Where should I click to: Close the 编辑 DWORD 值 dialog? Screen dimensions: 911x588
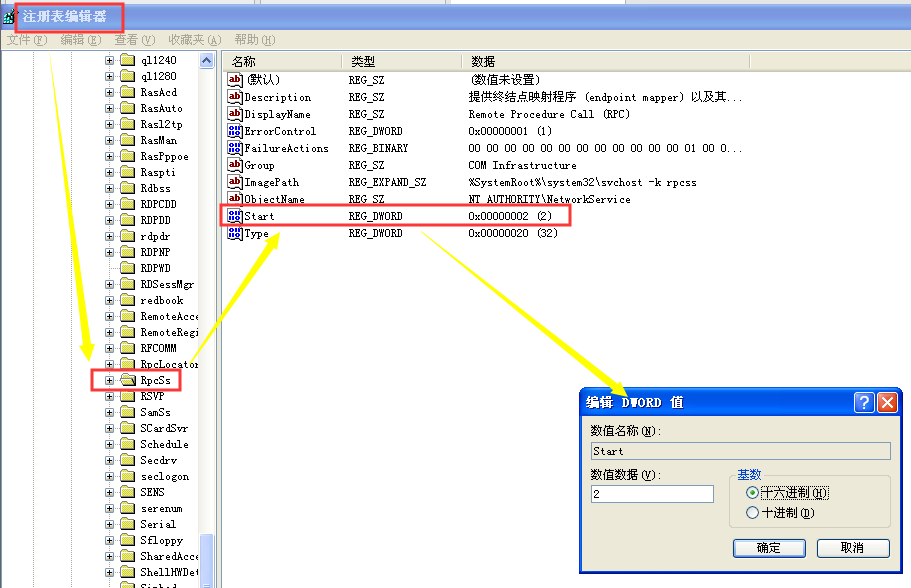click(887, 402)
